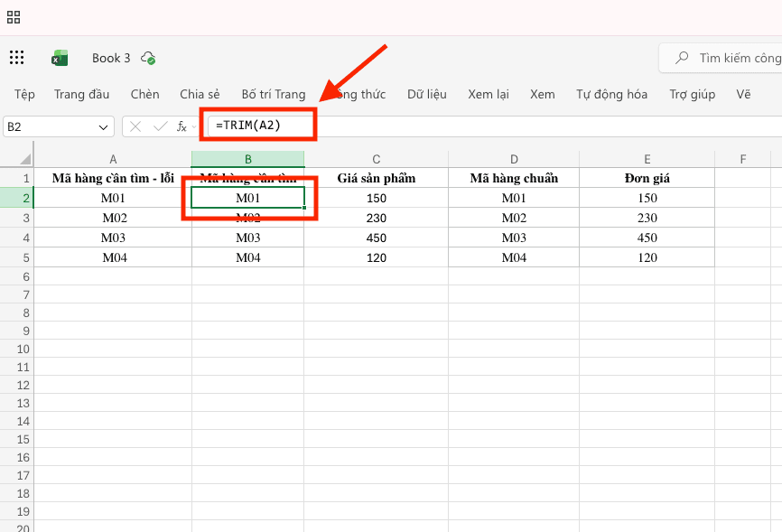782x532 pixels.
Task: Select cell B2 with M01
Action: pyautogui.click(x=247, y=198)
